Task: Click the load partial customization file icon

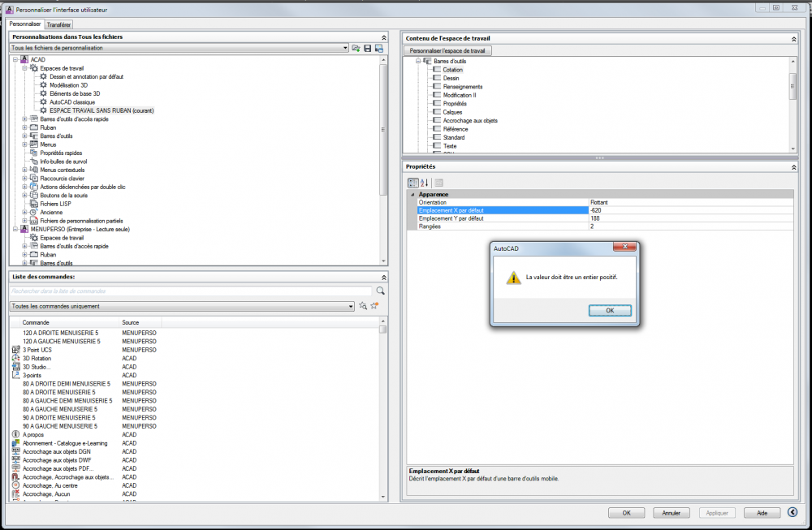Action: pyautogui.click(x=356, y=48)
